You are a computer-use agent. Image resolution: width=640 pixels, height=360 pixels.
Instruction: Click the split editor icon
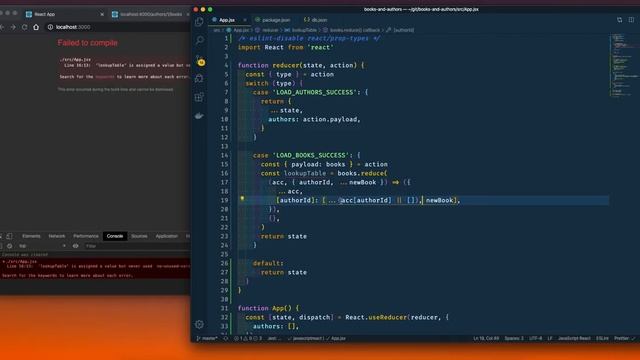point(631,20)
